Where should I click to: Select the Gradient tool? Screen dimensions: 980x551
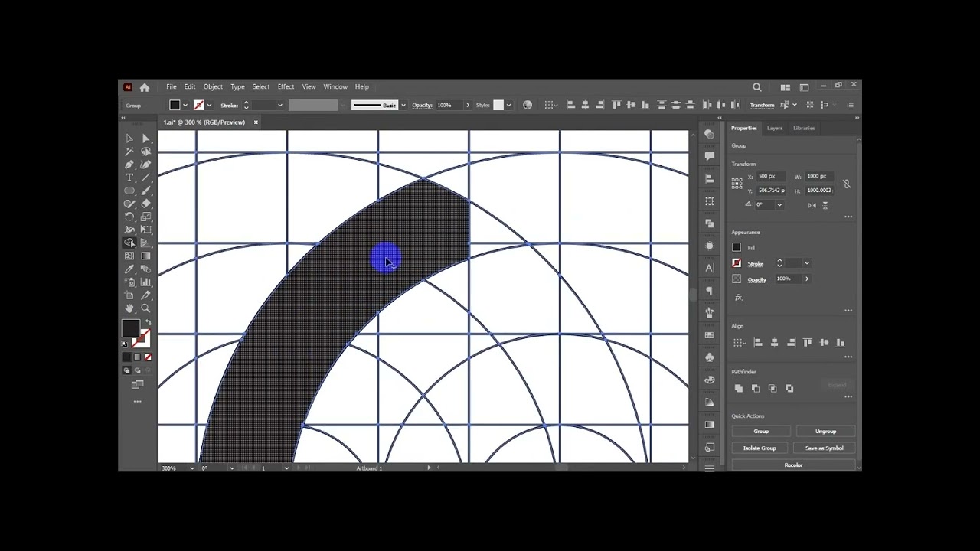tap(145, 256)
